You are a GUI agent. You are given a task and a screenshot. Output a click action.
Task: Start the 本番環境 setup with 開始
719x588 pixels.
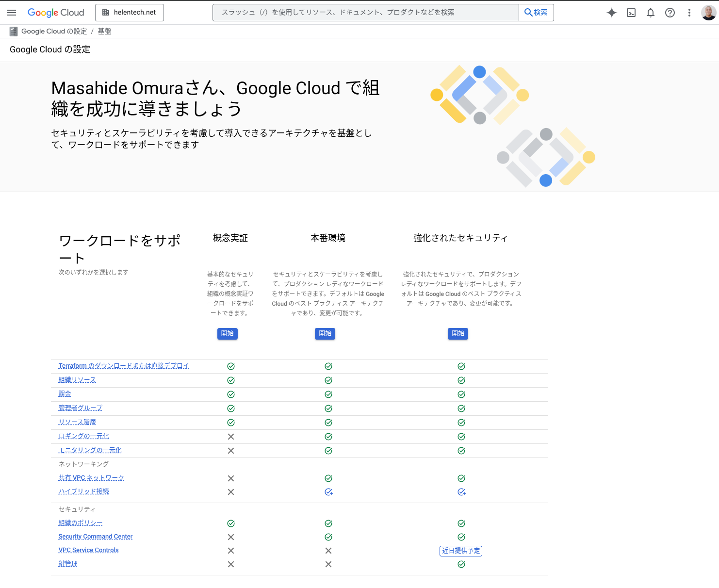point(325,333)
